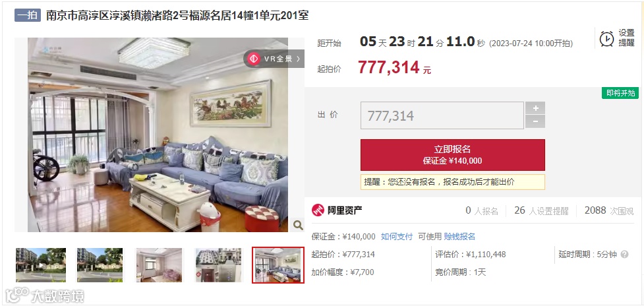Open the VR全景 panorama view

click(x=274, y=59)
